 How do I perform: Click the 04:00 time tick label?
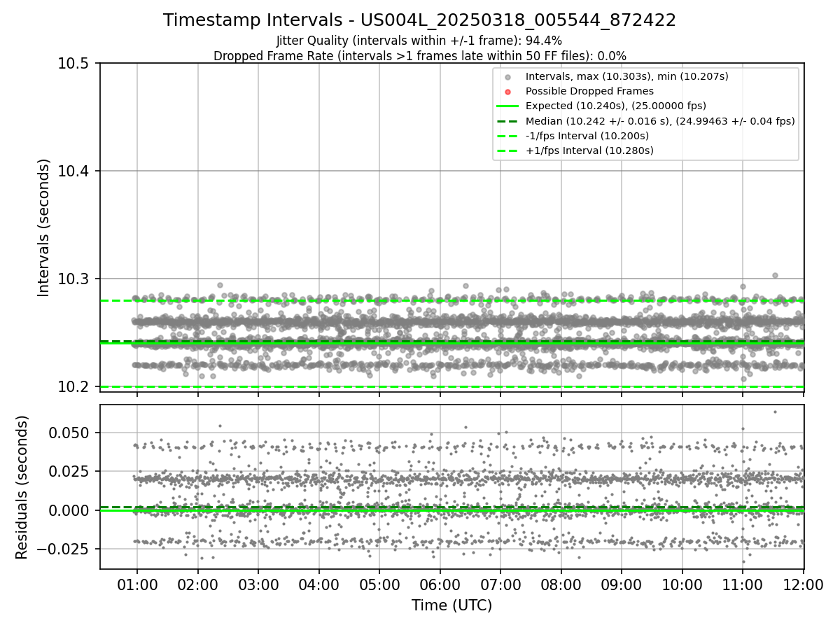pyautogui.click(x=319, y=584)
